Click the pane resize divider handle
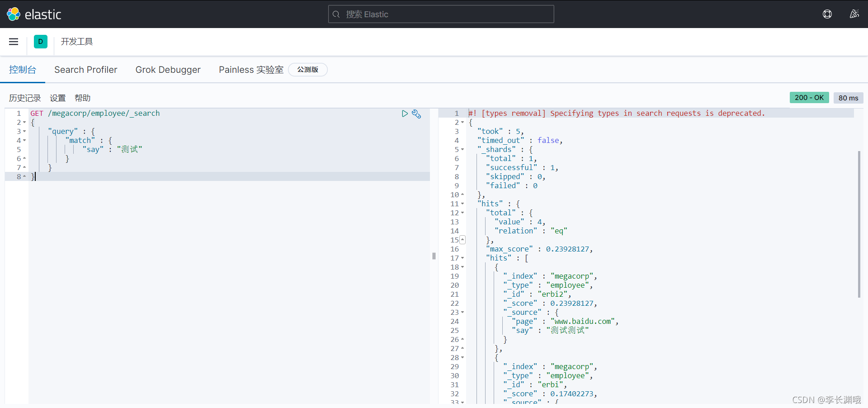 [434, 256]
